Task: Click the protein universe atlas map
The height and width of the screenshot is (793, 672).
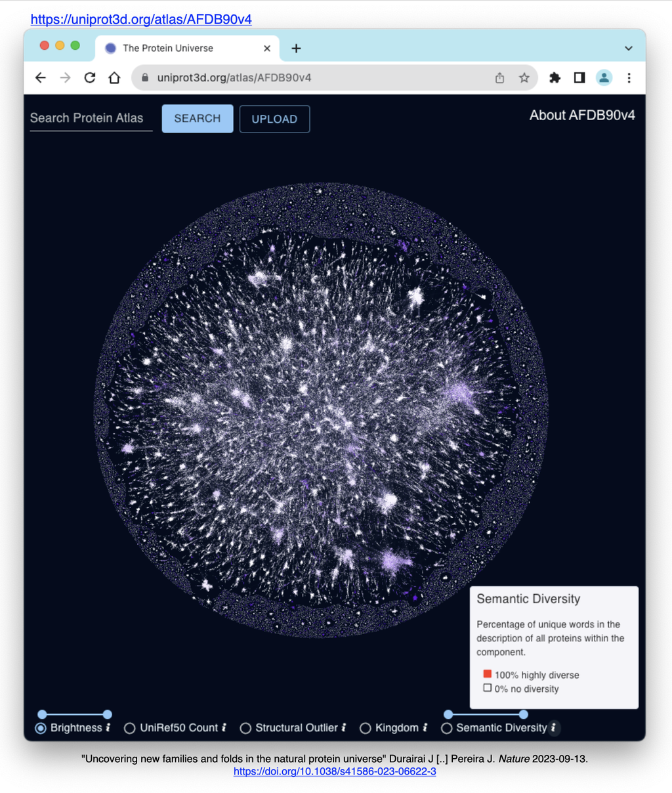Action: click(321, 410)
